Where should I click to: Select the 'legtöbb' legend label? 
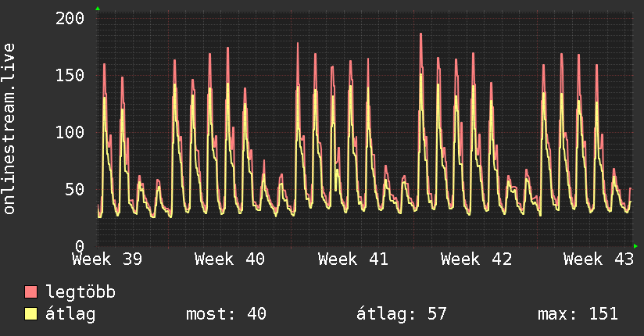80,292
